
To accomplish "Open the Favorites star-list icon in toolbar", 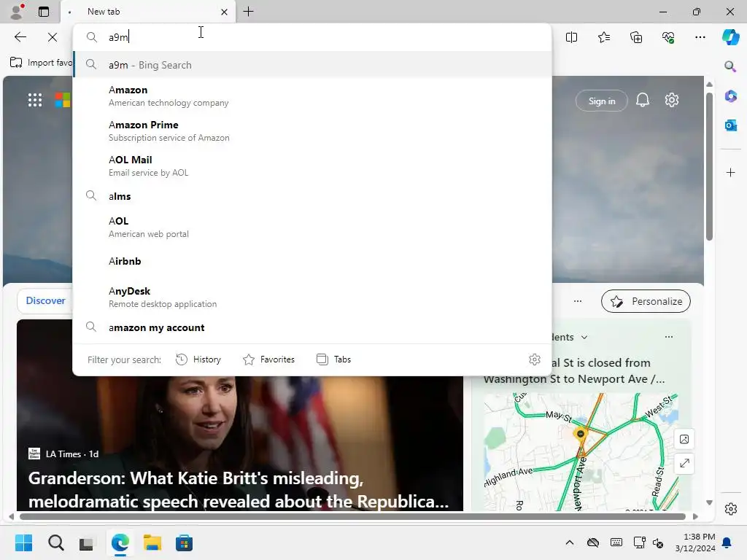I will click(x=603, y=37).
